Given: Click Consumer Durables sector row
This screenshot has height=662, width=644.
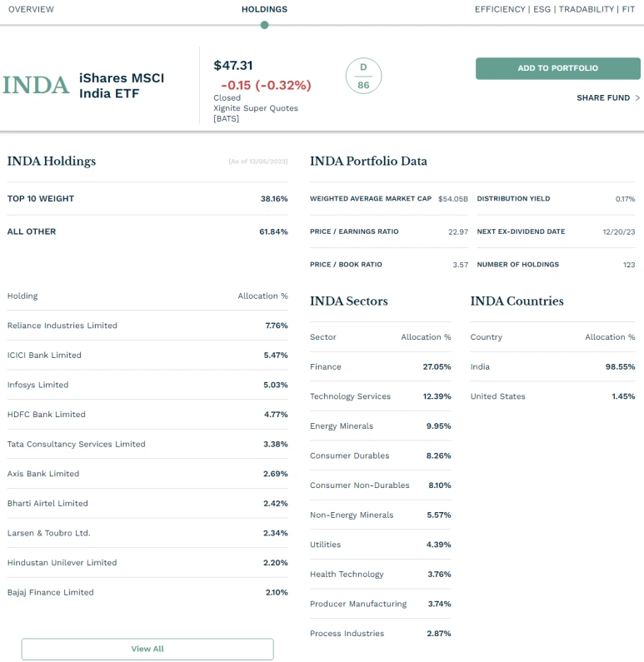Looking at the screenshot, I should [x=381, y=456].
